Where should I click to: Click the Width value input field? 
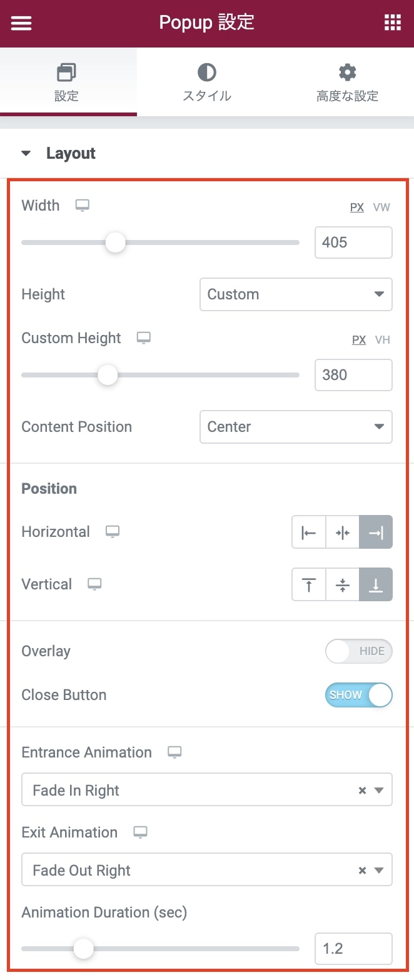[353, 242]
